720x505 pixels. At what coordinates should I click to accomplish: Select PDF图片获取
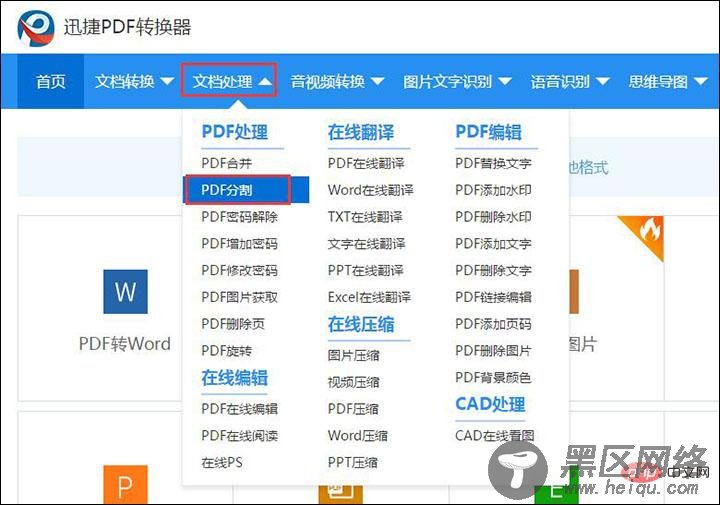click(239, 297)
